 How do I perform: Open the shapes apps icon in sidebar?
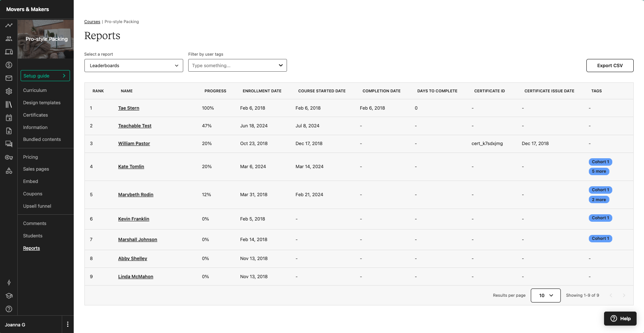pos(9,170)
